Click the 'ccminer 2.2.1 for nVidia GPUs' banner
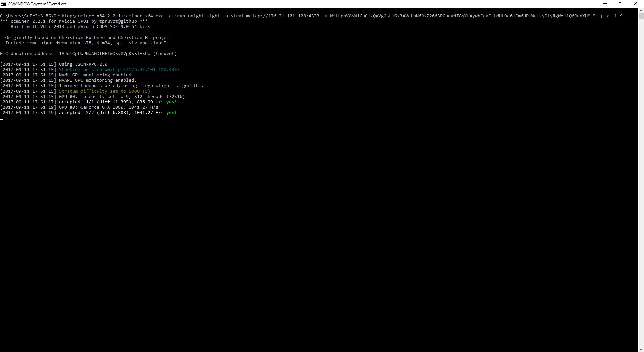The image size is (644, 352). click(74, 21)
